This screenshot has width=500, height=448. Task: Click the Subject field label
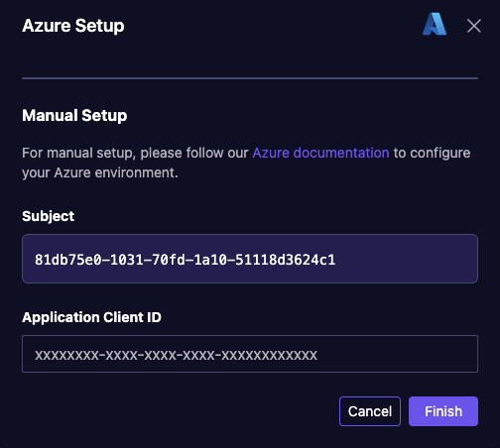(49, 216)
